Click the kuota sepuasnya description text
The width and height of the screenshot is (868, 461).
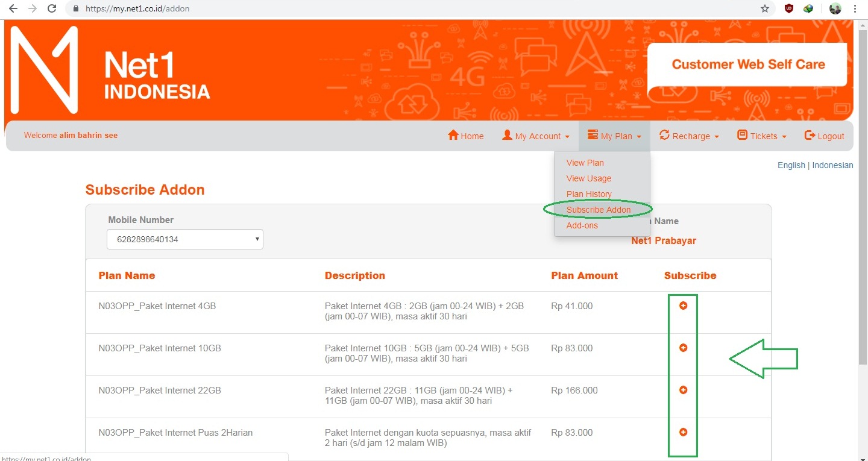(428, 437)
